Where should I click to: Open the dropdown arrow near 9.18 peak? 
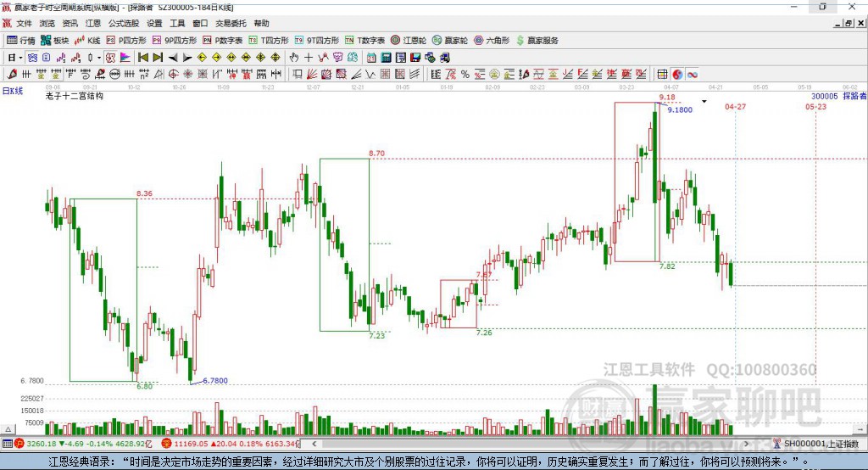point(704,102)
